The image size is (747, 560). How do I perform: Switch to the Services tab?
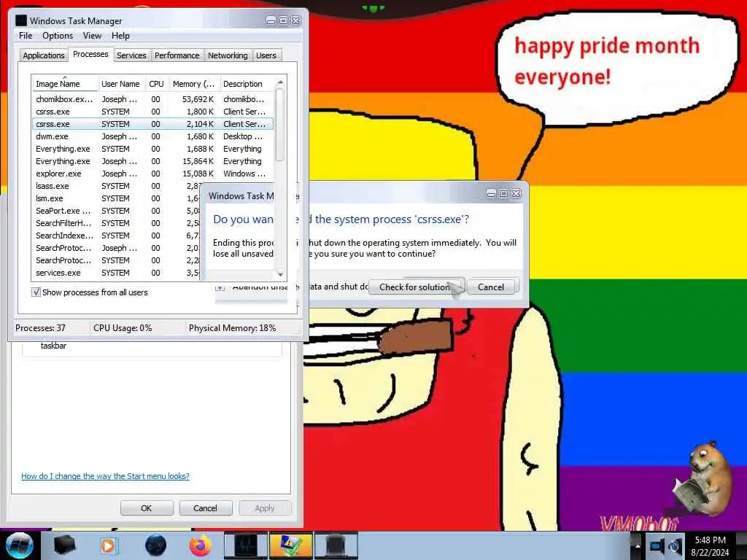[x=131, y=55]
